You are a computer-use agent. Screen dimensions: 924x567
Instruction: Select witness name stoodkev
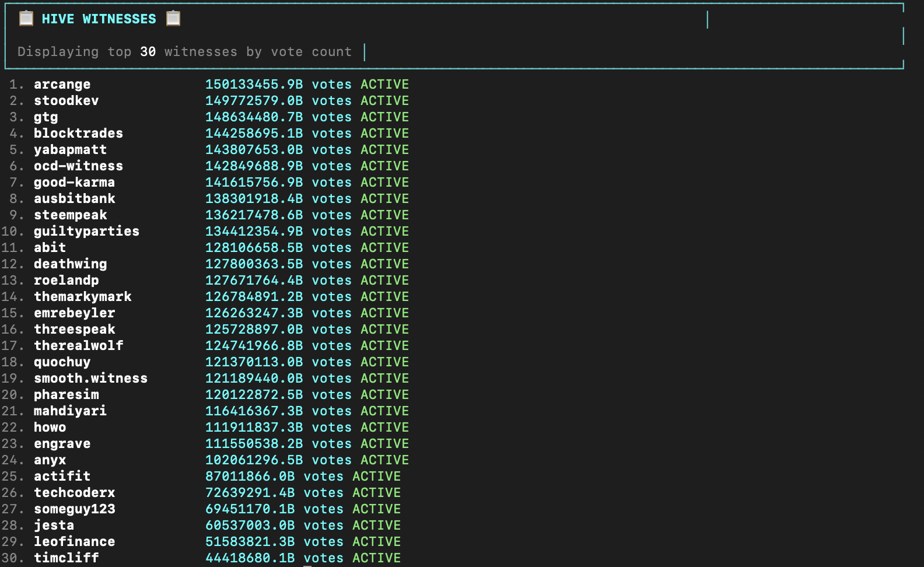(66, 101)
